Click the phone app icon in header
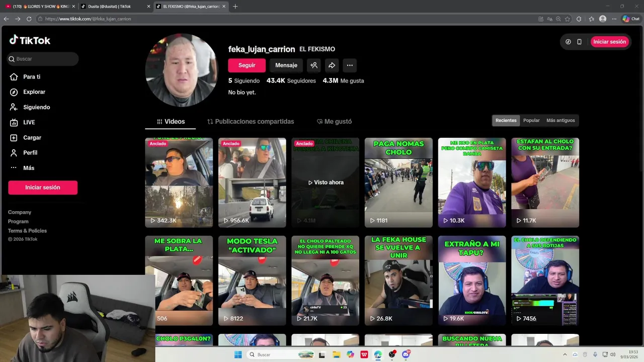The height and width of the screenshot is (362, 644). coord(579,42)
